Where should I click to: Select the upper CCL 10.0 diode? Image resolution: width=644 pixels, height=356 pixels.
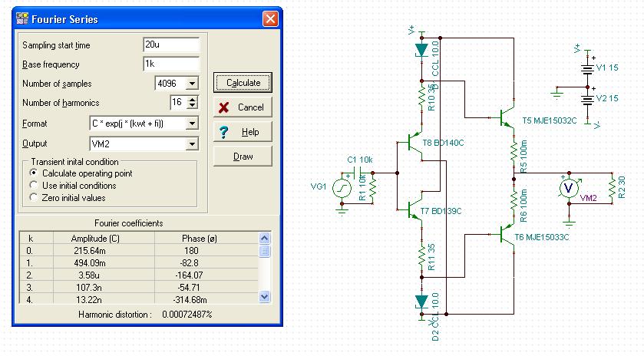click(x=421, y=50)
